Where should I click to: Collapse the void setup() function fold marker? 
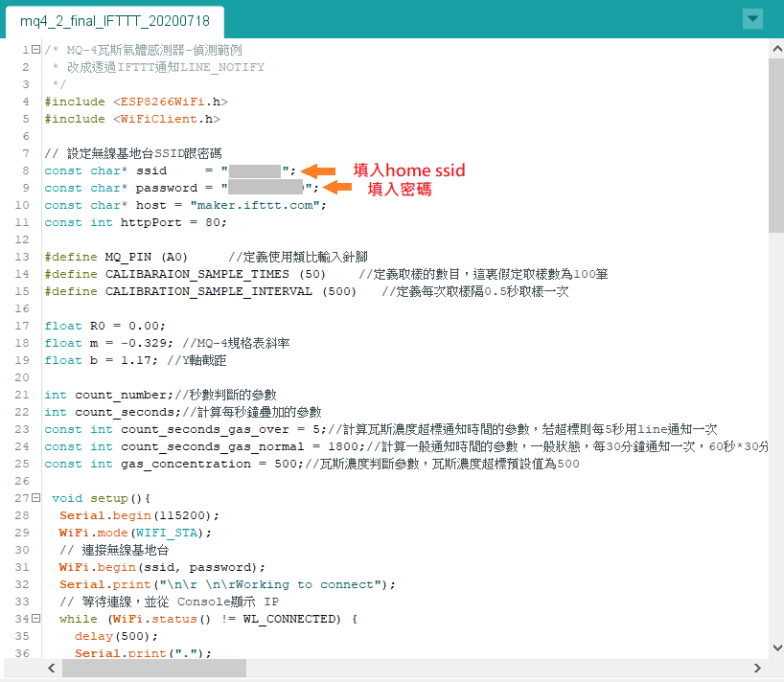point(35,498)
